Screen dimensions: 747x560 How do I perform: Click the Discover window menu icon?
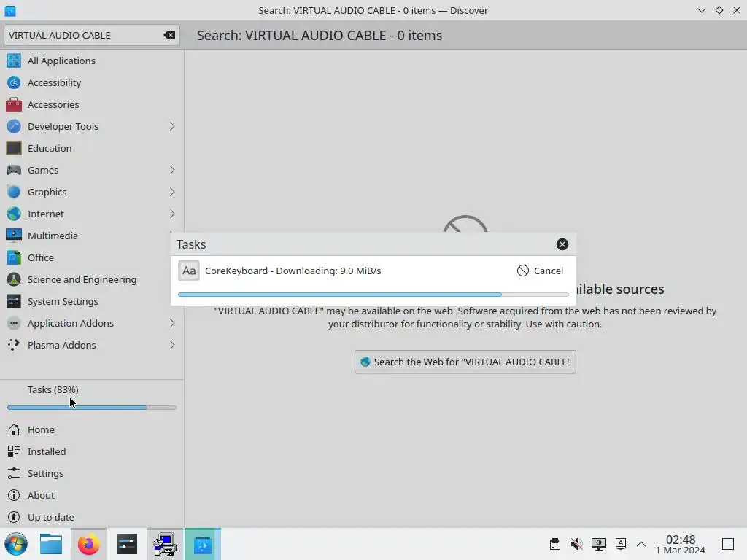10,10
